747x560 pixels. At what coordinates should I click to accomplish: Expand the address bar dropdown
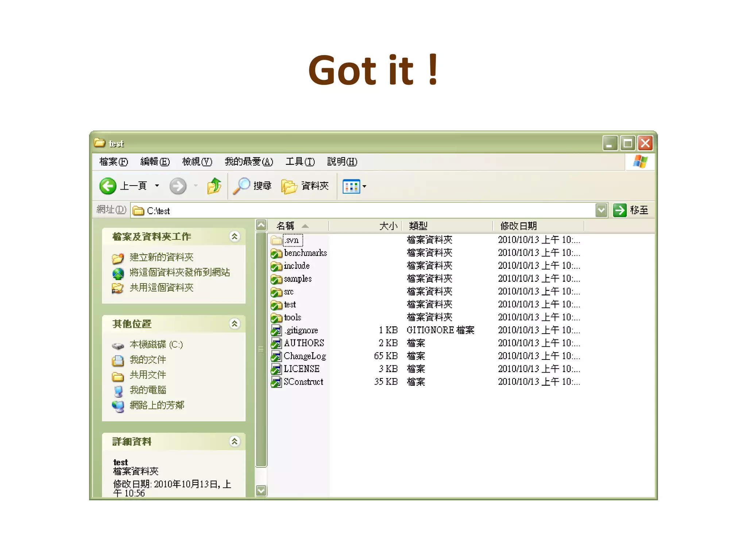[x=601, y=210]
